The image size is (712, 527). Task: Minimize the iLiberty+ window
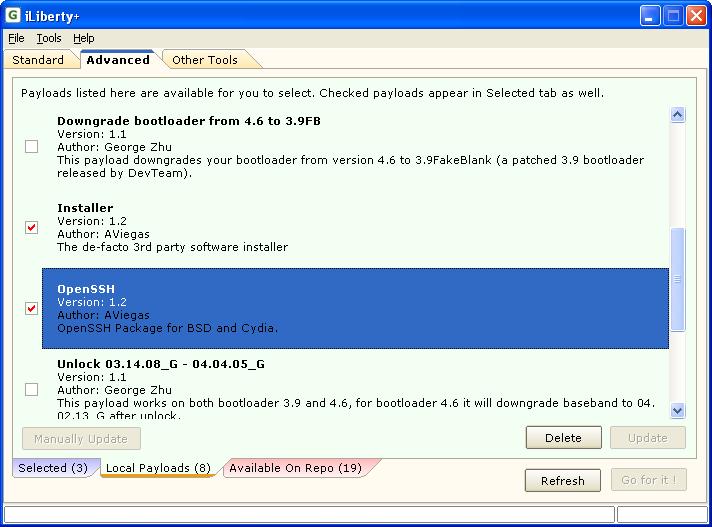coord(650,16)
